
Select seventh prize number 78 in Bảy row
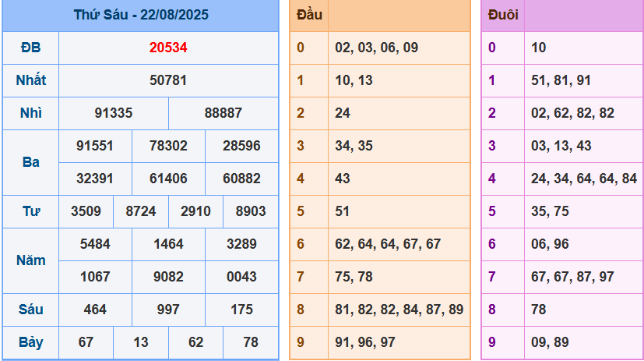point(251,342)
